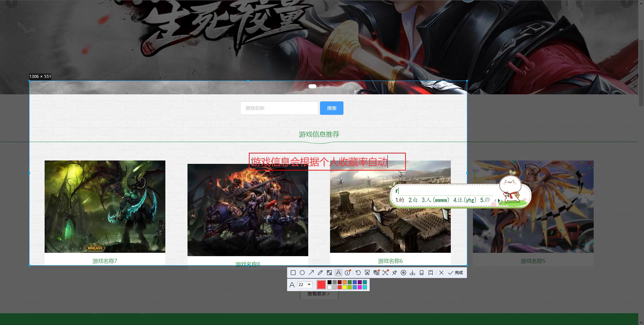Select the rectangle annotation tool
Image resolution: width=644 pixels, height=325 pixels.
(x=293, y=273)
